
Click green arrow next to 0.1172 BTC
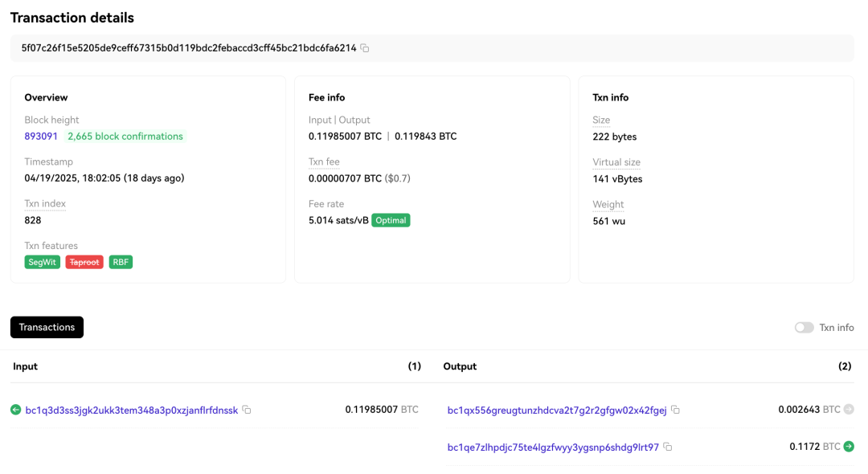[849, 447]
